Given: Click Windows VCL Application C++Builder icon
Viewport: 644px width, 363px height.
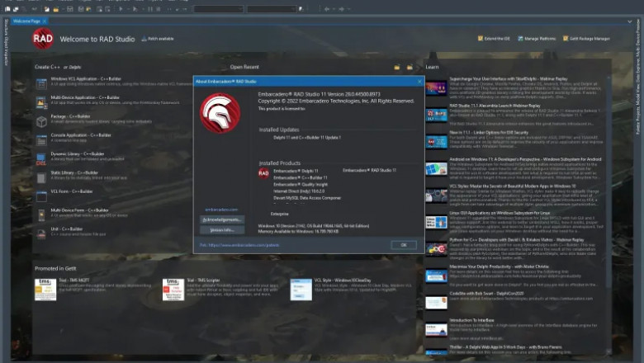Looking at the screenshot, I should (41, 83).
